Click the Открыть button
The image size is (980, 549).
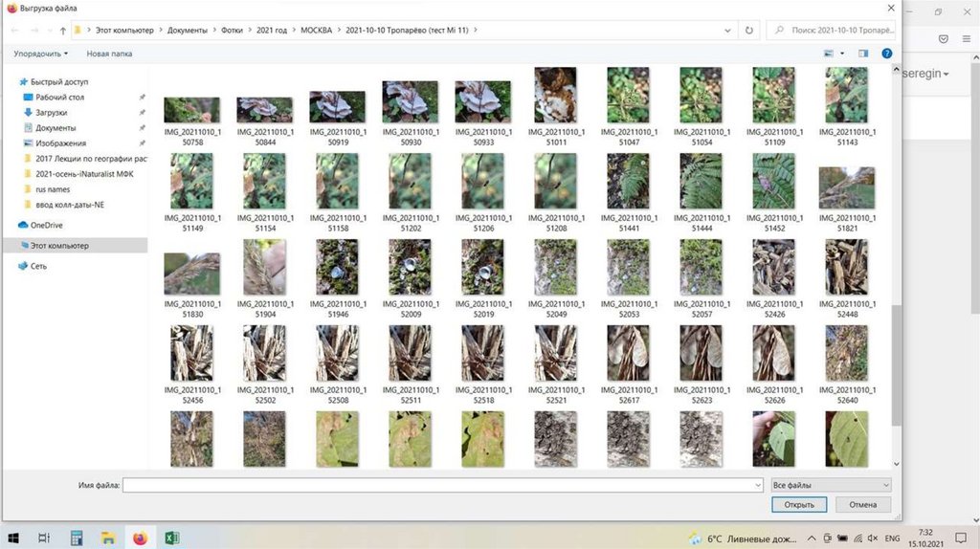(799, 505)
